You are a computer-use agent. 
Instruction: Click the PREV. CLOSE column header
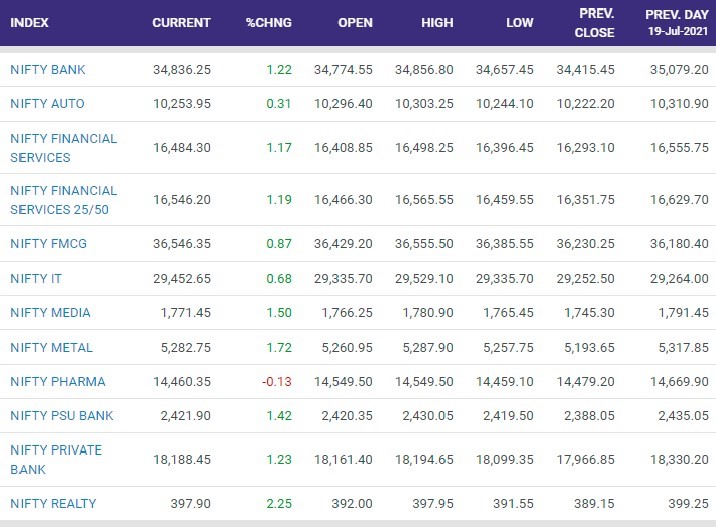pos(595,23)
